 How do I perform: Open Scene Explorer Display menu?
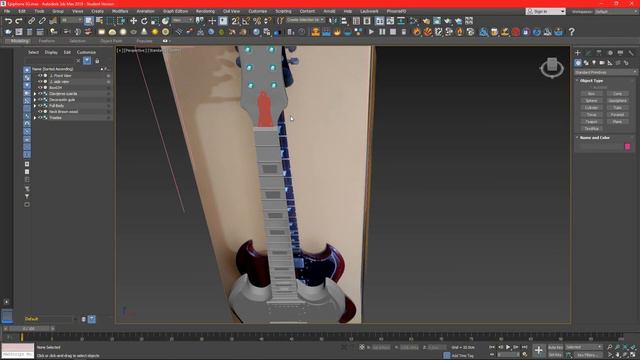click(51, 52)
